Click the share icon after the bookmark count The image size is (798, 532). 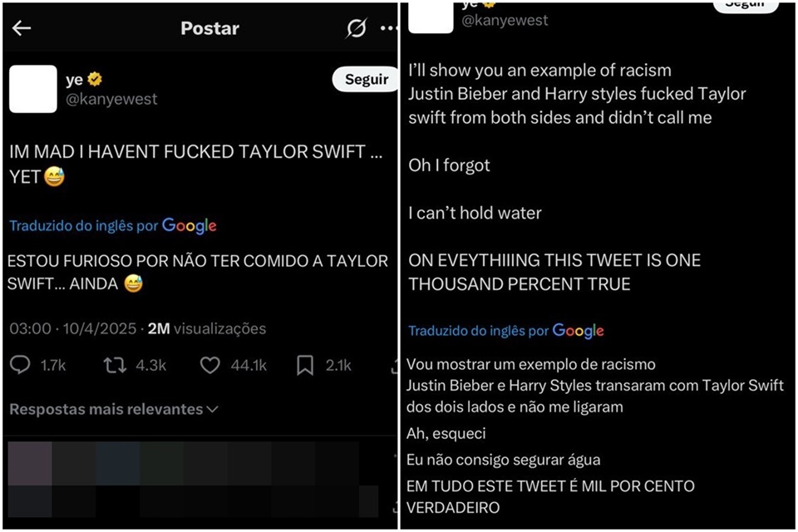point(394,365)
